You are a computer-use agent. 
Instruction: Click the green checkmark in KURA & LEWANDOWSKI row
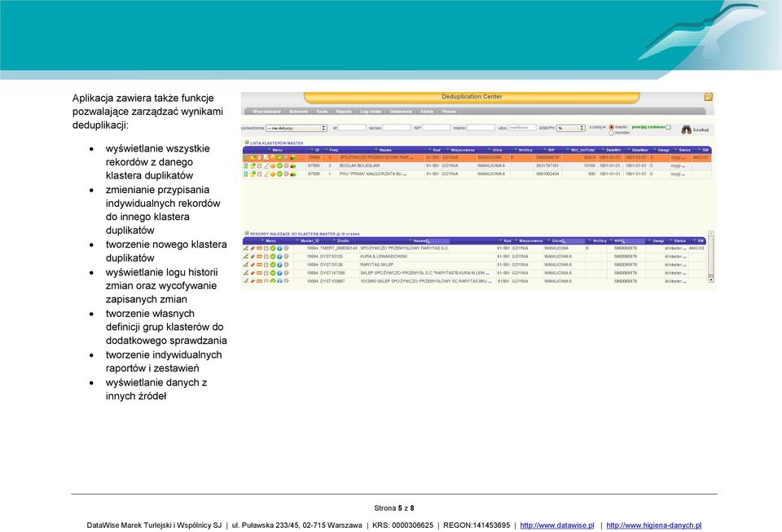(x=273, y=257)
